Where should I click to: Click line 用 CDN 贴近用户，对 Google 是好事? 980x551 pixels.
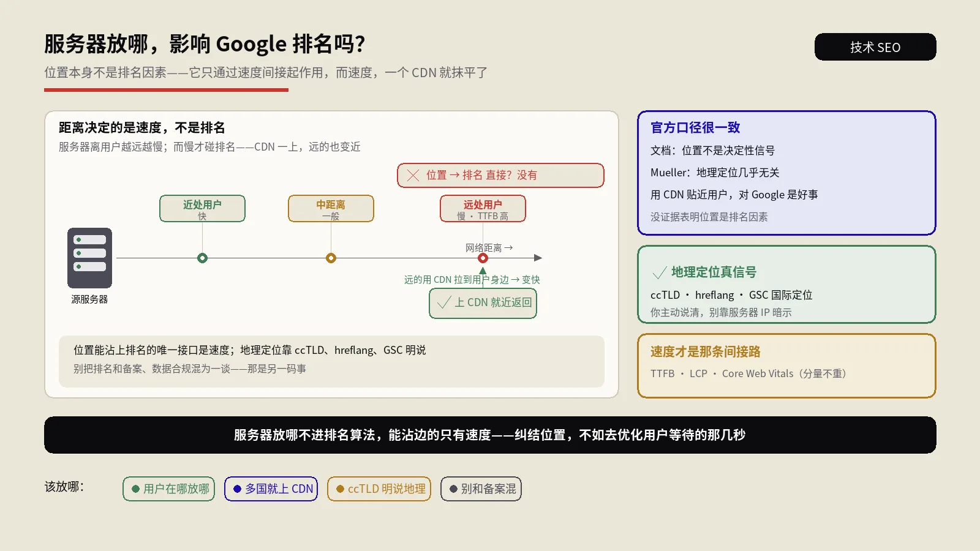pyautogui.click(x=734, y=195)
